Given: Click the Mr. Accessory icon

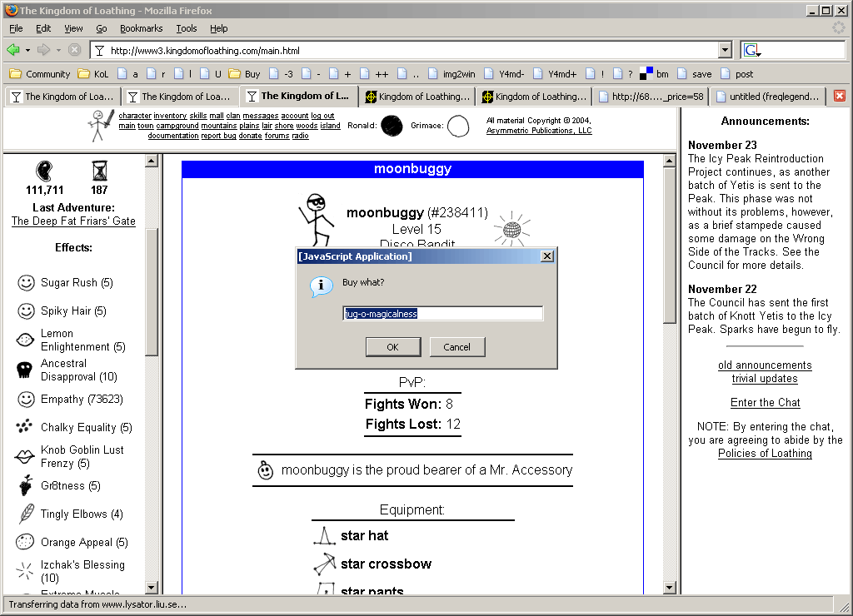Looking at the screenshot, I should coord(266,470).
